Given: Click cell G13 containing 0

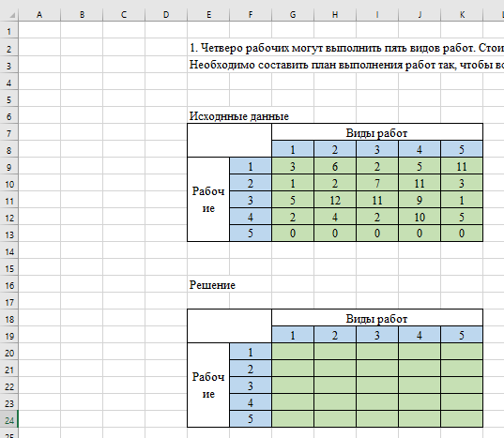Looking at the screenshot, I should (293, 234).
